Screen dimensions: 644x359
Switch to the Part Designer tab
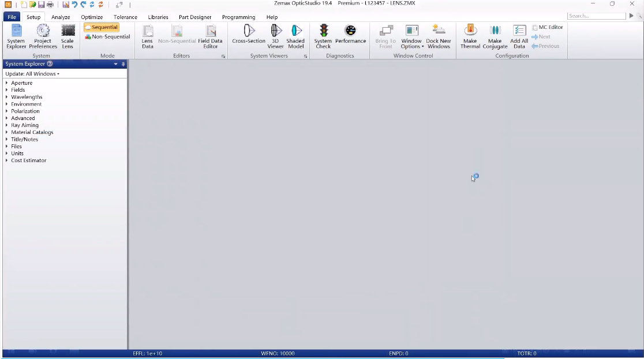(195, 17)
